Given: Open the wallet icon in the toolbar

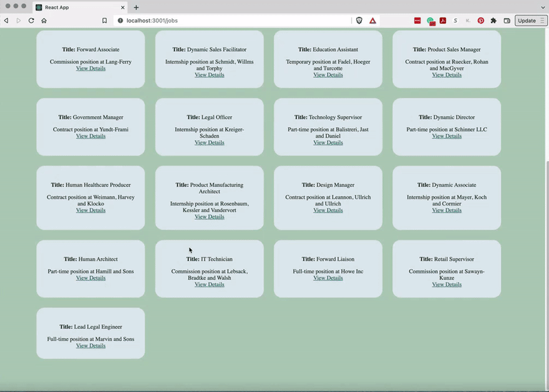Looking at the screenshot, I should click(x=507, y=21).
